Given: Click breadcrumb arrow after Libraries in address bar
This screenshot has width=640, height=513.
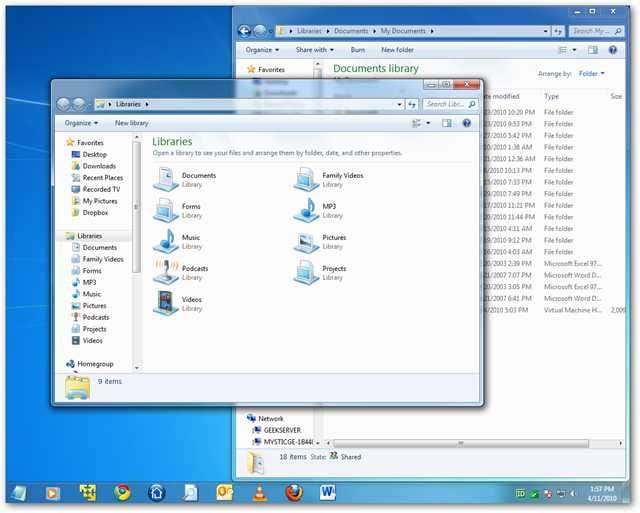Looking at the screenshot, I should [147, 104].
